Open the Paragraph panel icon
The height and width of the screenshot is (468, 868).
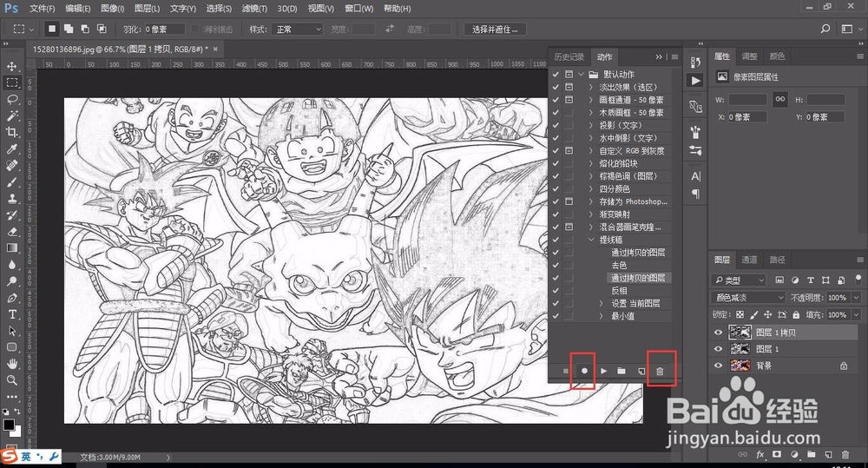coord(696,194)
